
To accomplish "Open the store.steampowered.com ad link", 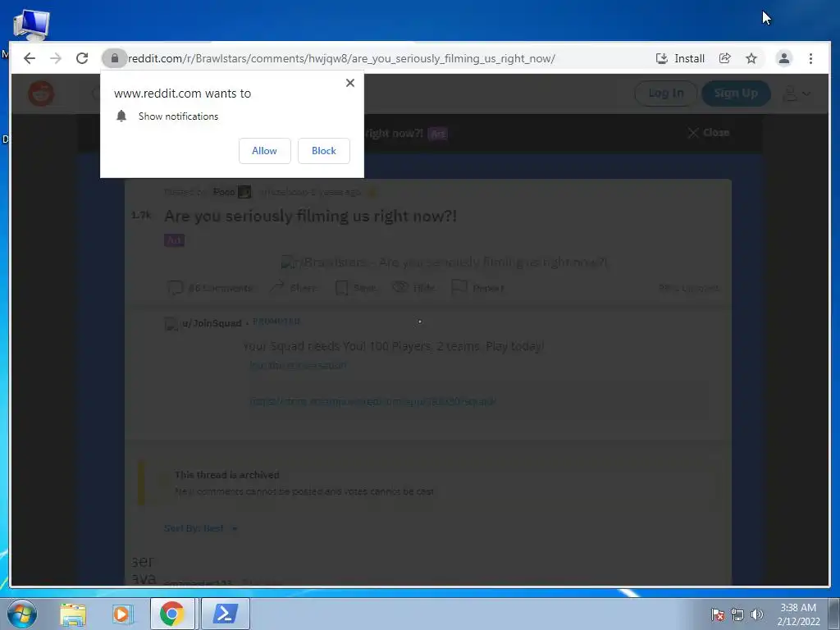I will tap(373, 401).
